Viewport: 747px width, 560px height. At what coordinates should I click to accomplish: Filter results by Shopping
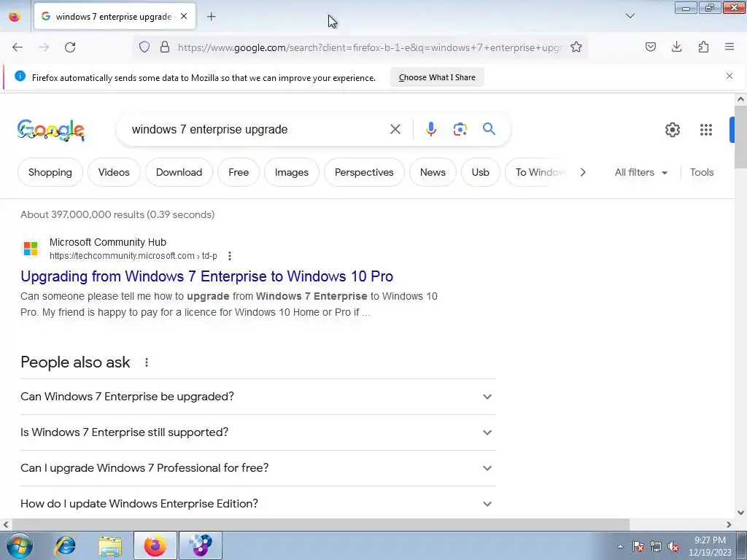(x=50, y=172)
